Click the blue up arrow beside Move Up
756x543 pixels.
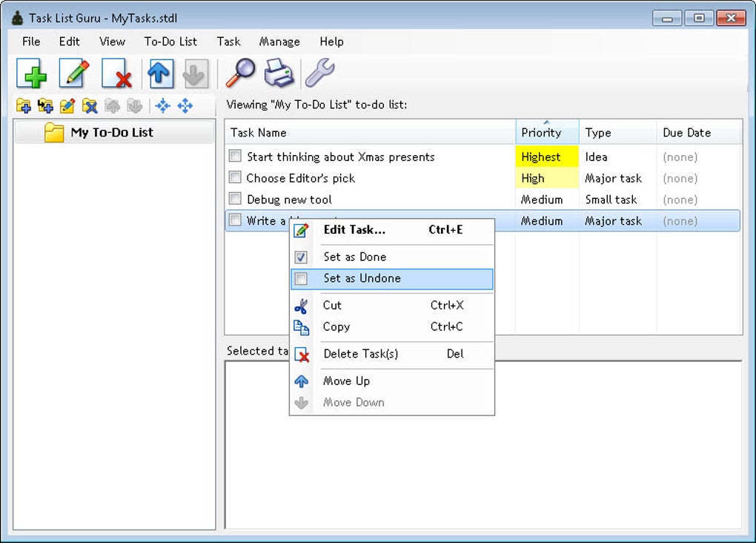[x=302, y=381]
